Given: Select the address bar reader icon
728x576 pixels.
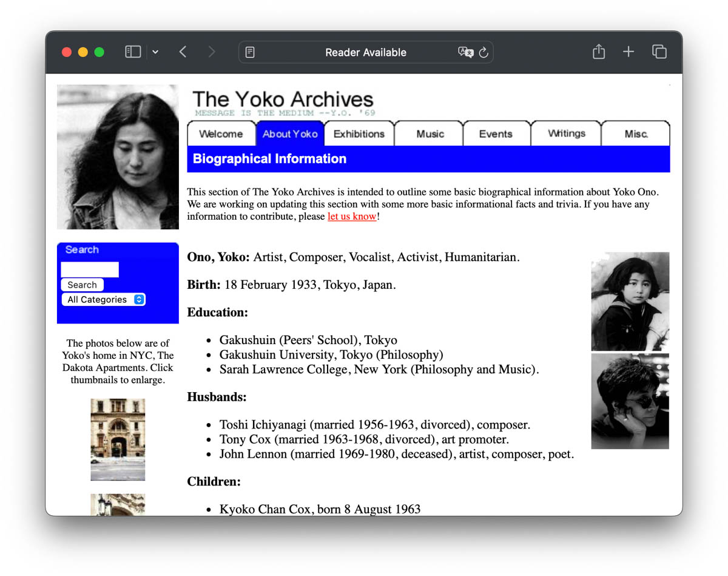Looking at the screenshot, I should click(249, 52).
